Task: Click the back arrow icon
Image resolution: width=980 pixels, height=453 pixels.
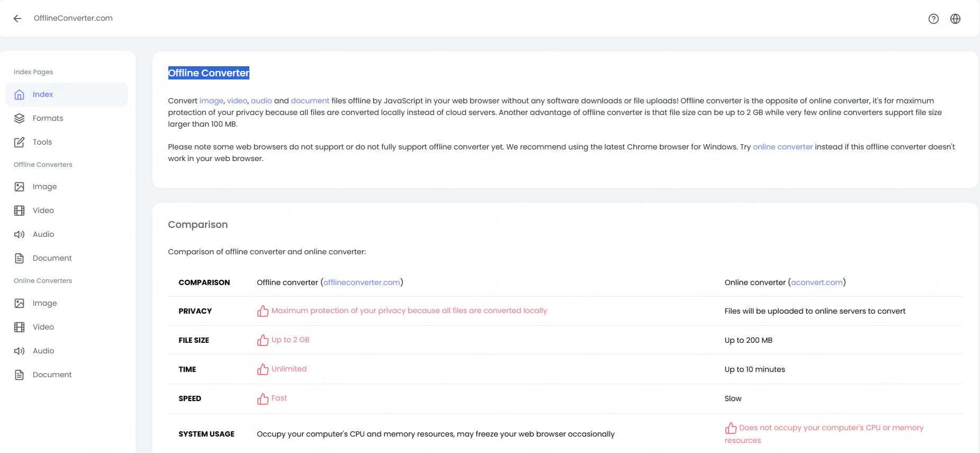Action: pos(17,19)
